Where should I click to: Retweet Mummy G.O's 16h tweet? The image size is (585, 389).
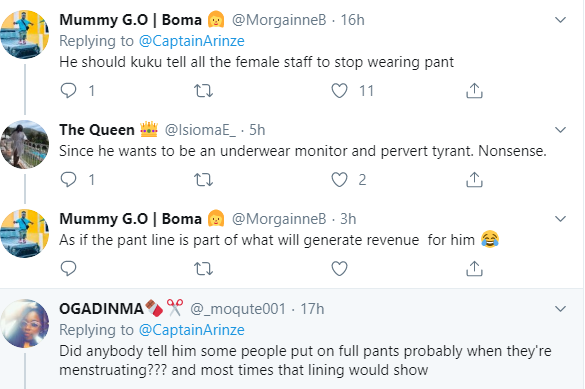(204, 91)
